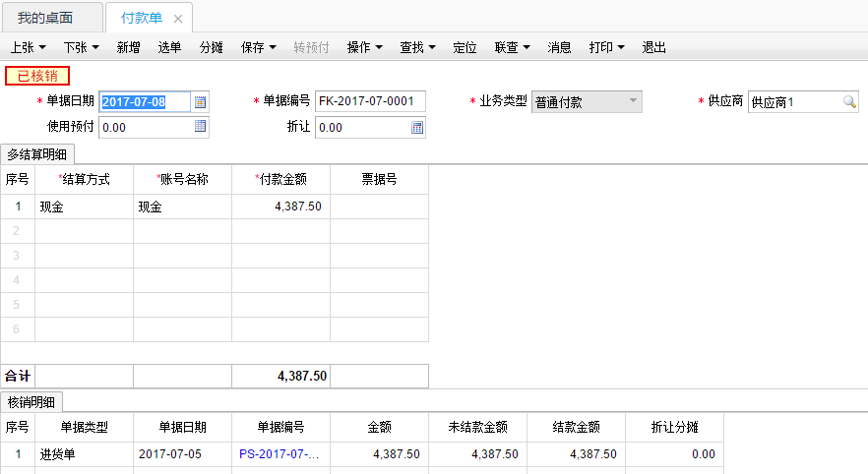Click the 折让分摊 column header

point(674,427)
